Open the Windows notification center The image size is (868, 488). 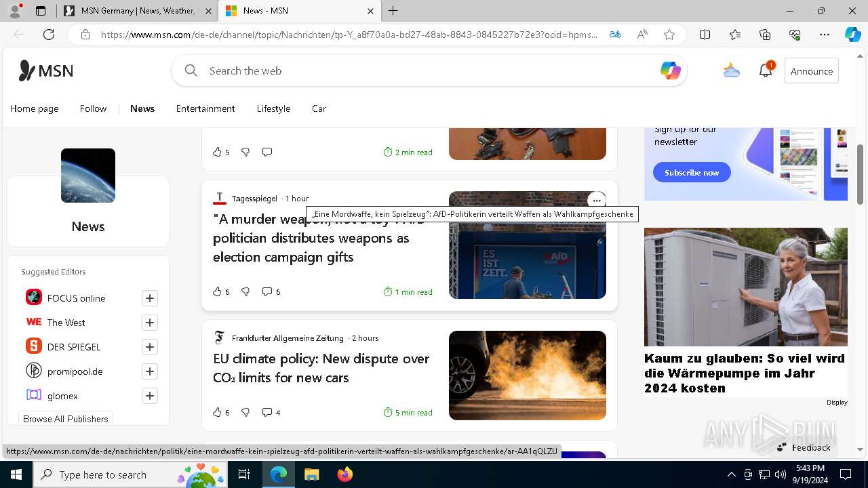click(x=846, y=474)
